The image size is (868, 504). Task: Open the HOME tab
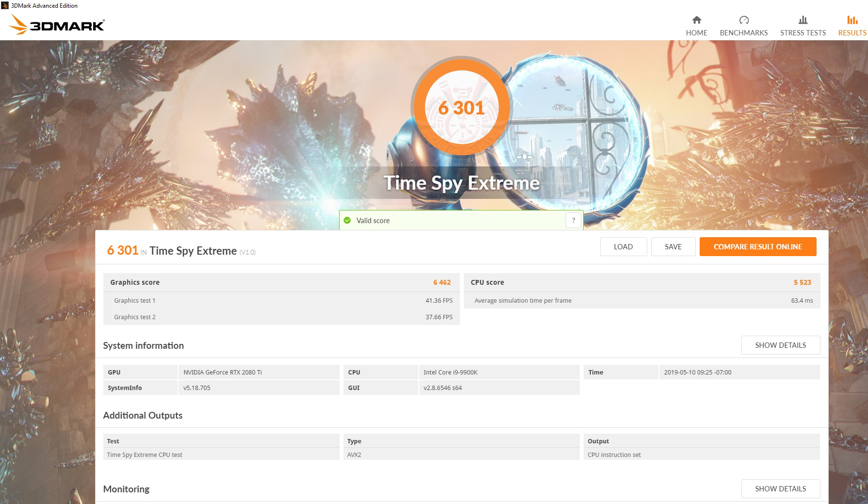point(696,26)
